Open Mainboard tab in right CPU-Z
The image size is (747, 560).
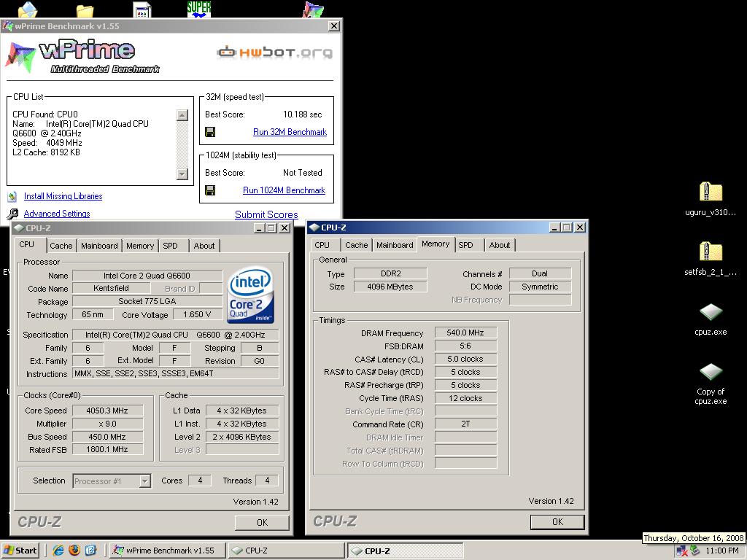tap(395, 245)
